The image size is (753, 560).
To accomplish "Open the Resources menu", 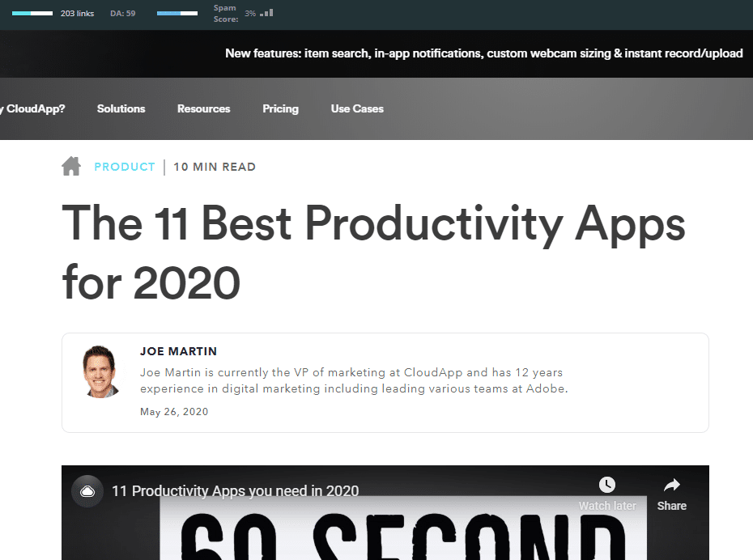I will (x=203, y=109).
